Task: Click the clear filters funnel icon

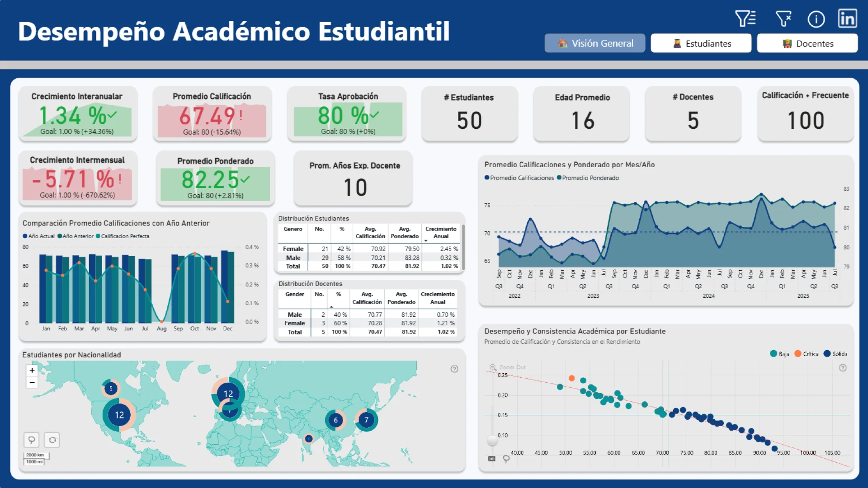Action: click(783, 19)
